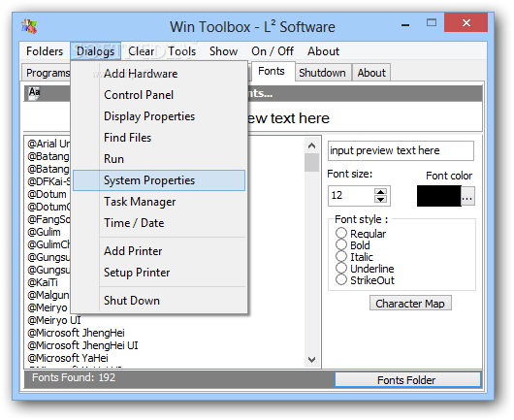Select @Meiryo UI in the font list
The height and width of the screenshot is (420, 514).
pos(53,320)
